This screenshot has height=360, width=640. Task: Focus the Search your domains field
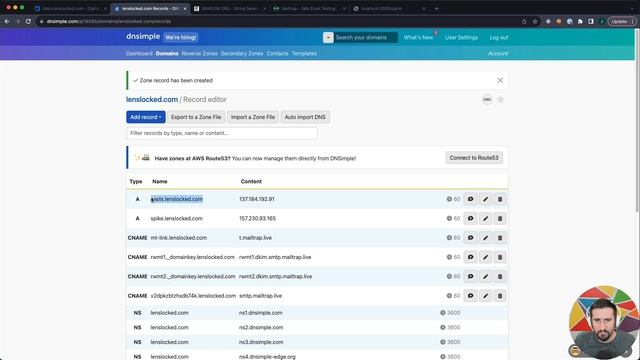pyautogui.click(x=366, y=38)
